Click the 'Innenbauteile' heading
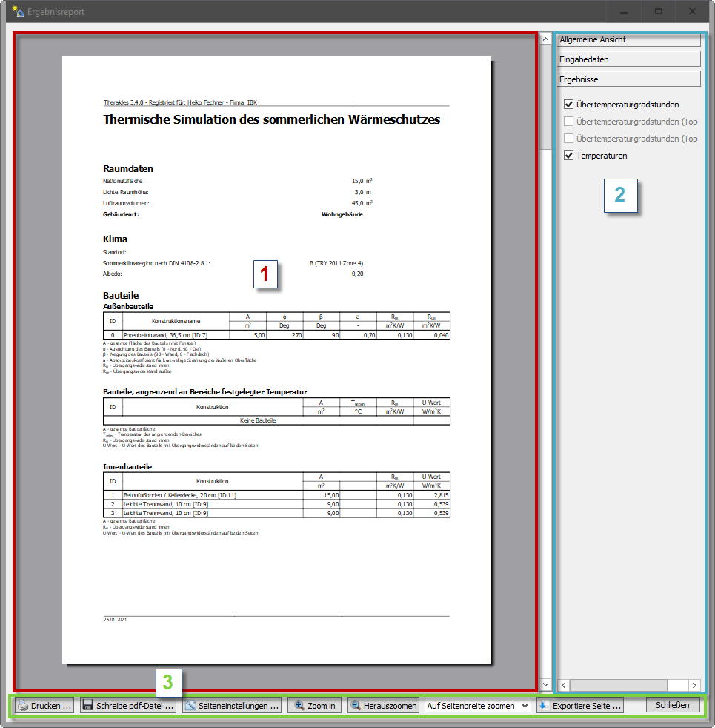This screenshot has width=715, height=728. click(x=127, y=466)
